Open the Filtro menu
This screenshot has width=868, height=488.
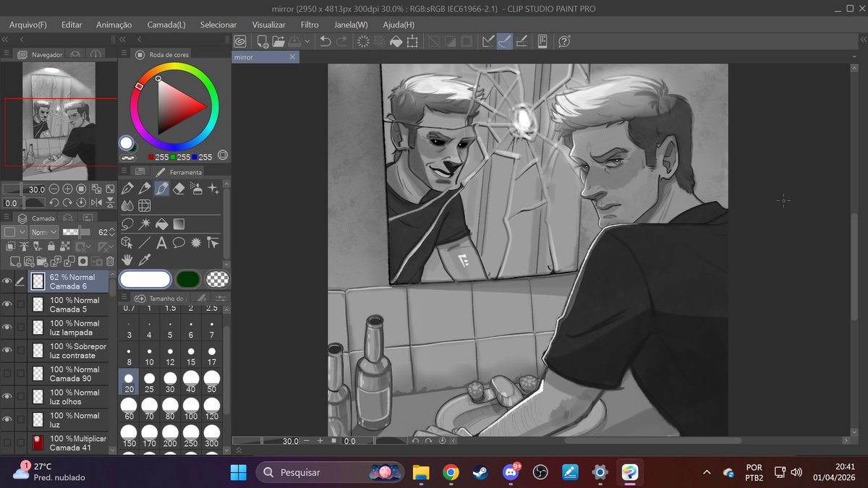[310, 25]
